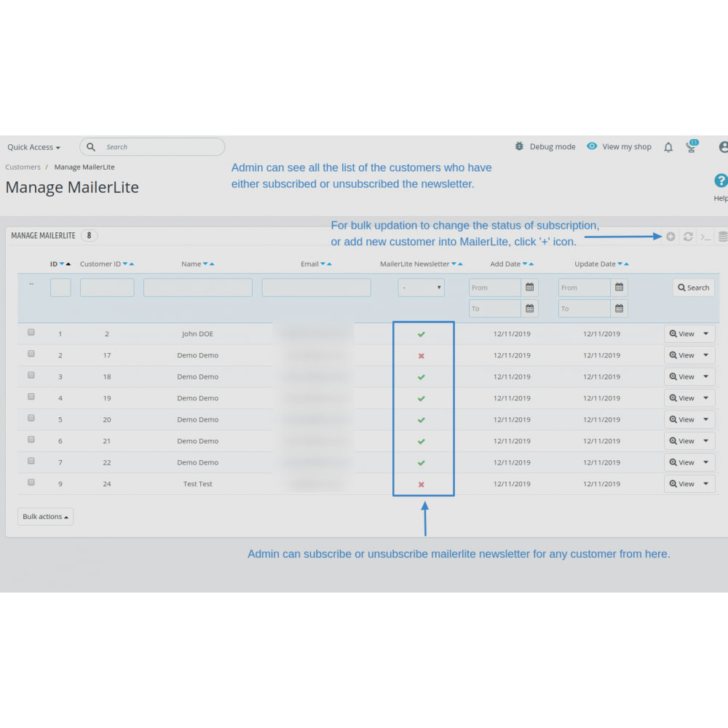Click the Email filter field
Screen dimensions: 728x728
(316, 288)
